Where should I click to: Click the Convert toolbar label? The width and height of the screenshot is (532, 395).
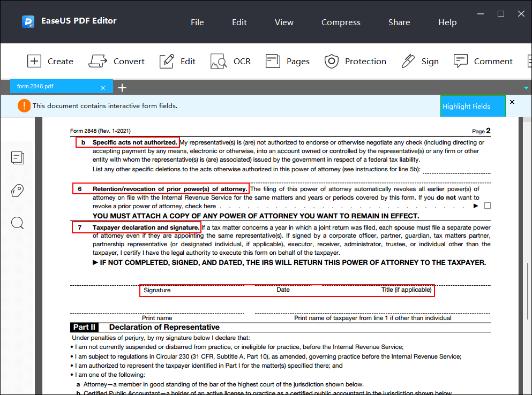pos(129,62)
